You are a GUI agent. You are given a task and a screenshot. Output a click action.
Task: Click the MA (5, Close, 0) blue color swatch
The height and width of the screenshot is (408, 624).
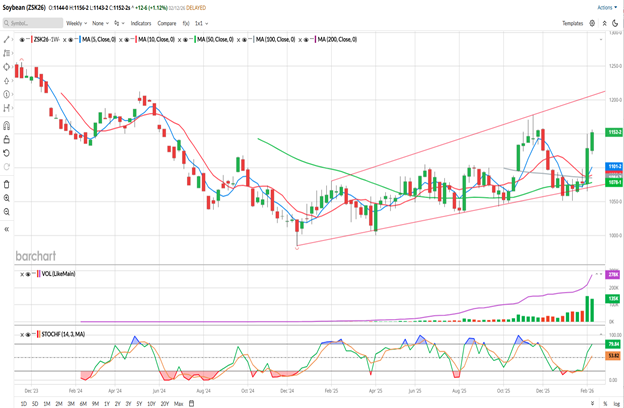point(80,40)
